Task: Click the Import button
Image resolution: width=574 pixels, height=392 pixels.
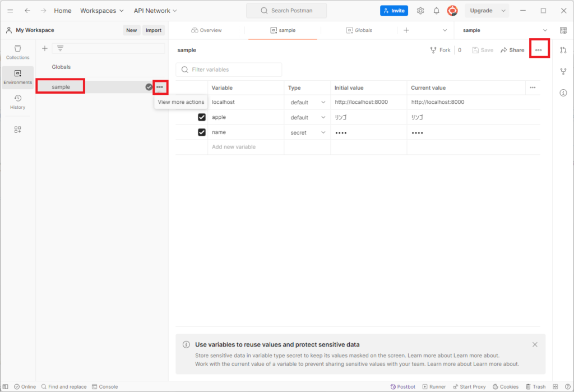Action: tap(154, 30)
